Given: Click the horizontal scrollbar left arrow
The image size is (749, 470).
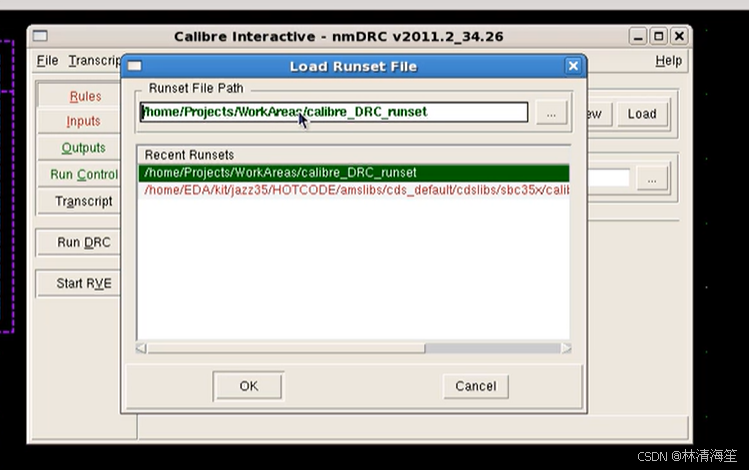Looking at the screenshot, I should [x=141, y=348].
